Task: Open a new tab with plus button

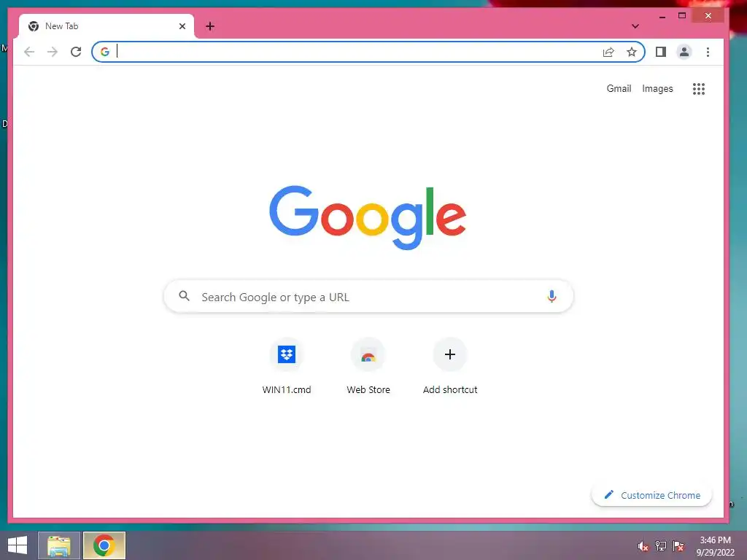Action: click(x=210, y=26)
